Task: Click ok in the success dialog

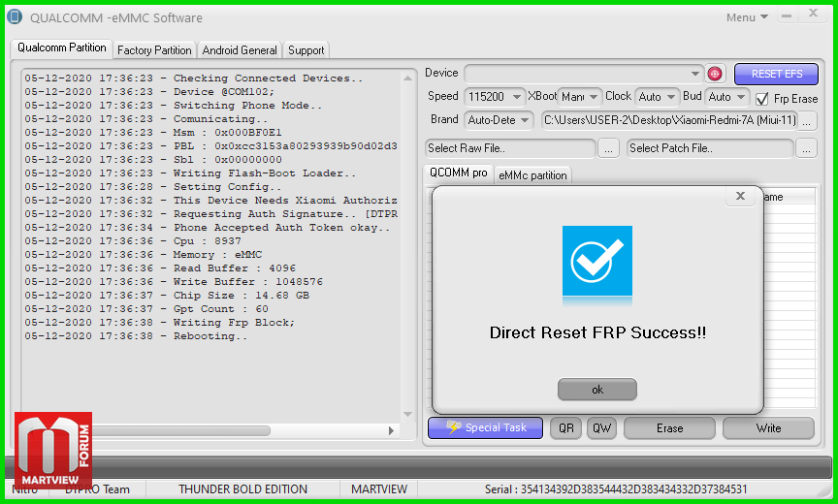Action: (x=596, y=390)
